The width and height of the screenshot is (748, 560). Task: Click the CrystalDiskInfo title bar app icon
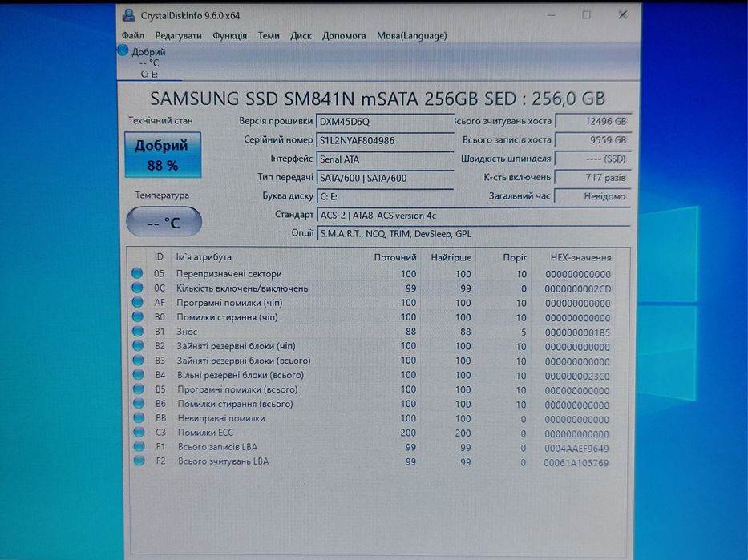(127, 15)
